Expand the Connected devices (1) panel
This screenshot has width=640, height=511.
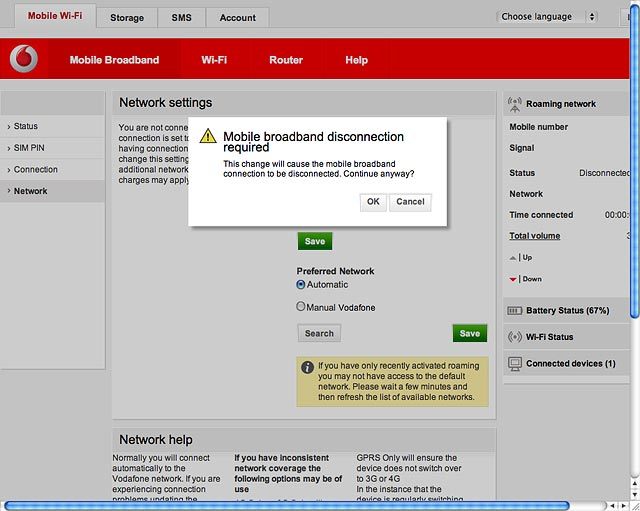[x=567, y=364]
